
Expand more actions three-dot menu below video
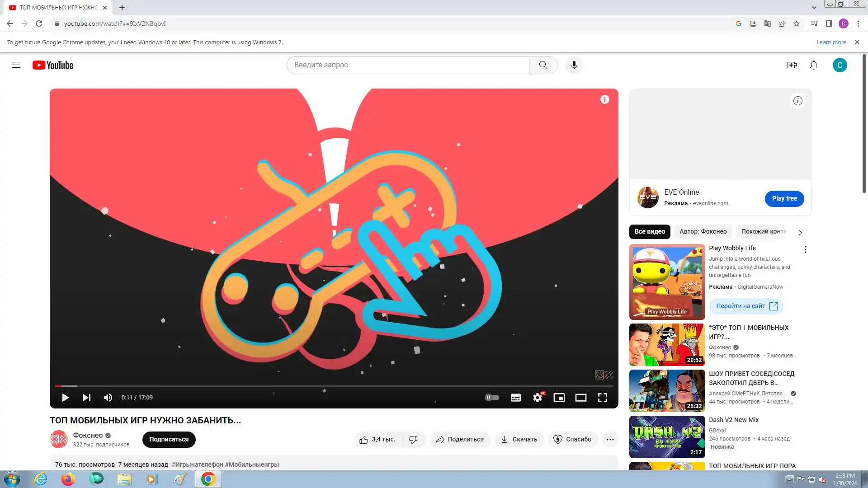610,439
